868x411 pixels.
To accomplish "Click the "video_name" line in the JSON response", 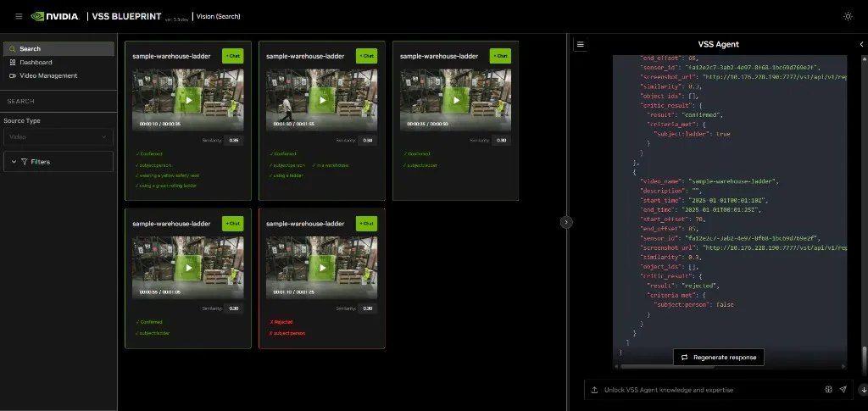I will click(x=709, y=181).
